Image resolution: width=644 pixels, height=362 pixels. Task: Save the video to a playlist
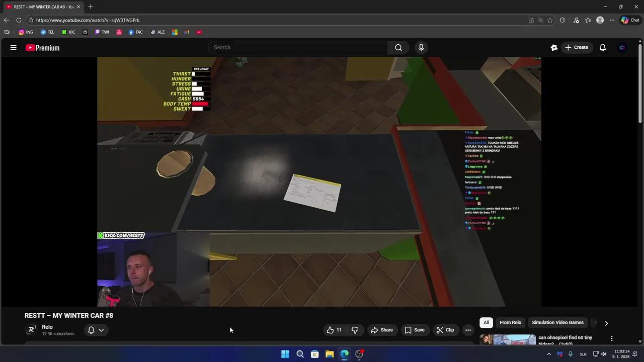415,330
